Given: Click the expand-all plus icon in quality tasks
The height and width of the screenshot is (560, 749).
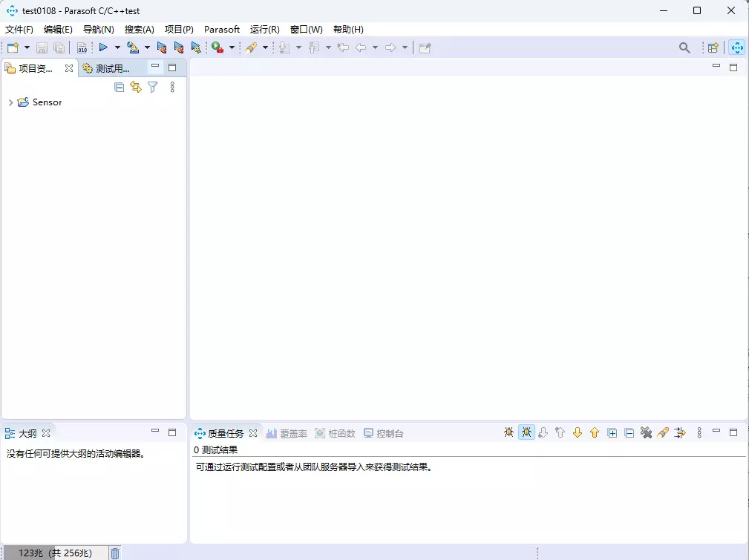Looking at the screenshot, I should point(612,432).
